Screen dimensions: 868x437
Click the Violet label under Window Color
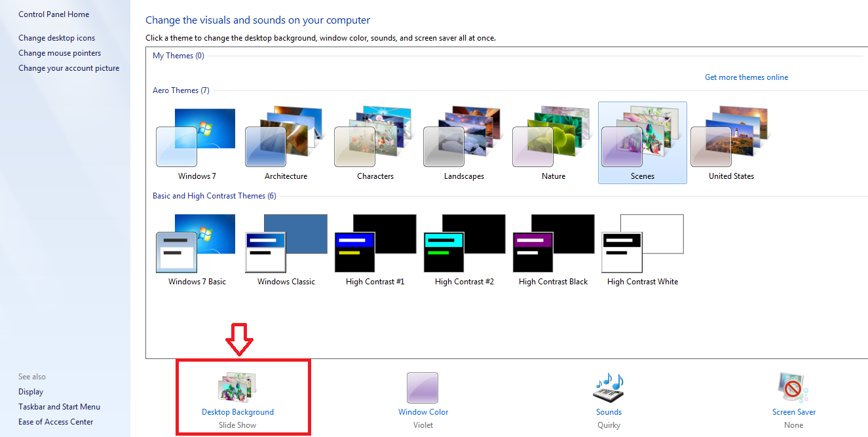[423, 425]
